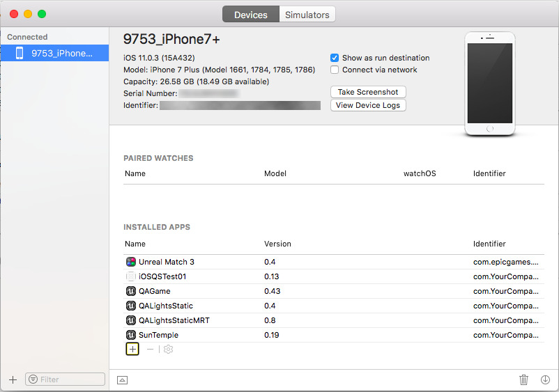This screenshot has width=559, height=392.
Task: Click version 0.8 of QALightsStaticMRT
Action: click(x=270, y=320)
